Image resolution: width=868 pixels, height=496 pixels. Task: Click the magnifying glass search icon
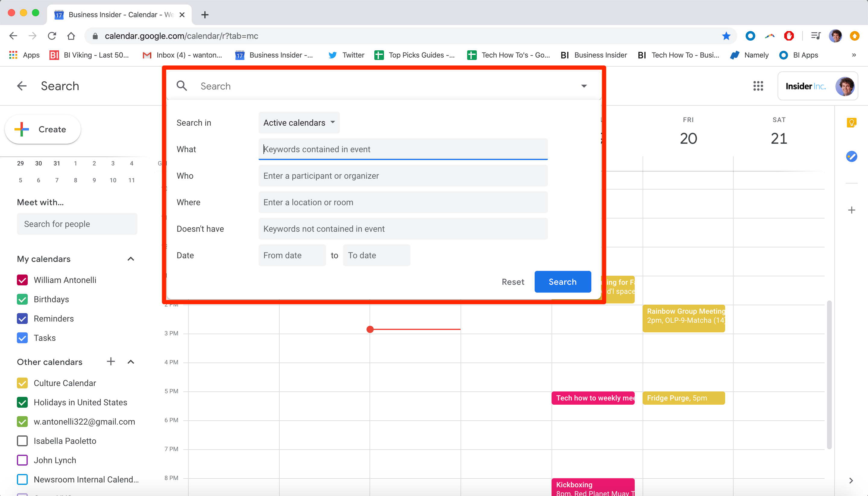tap(182, 86)
